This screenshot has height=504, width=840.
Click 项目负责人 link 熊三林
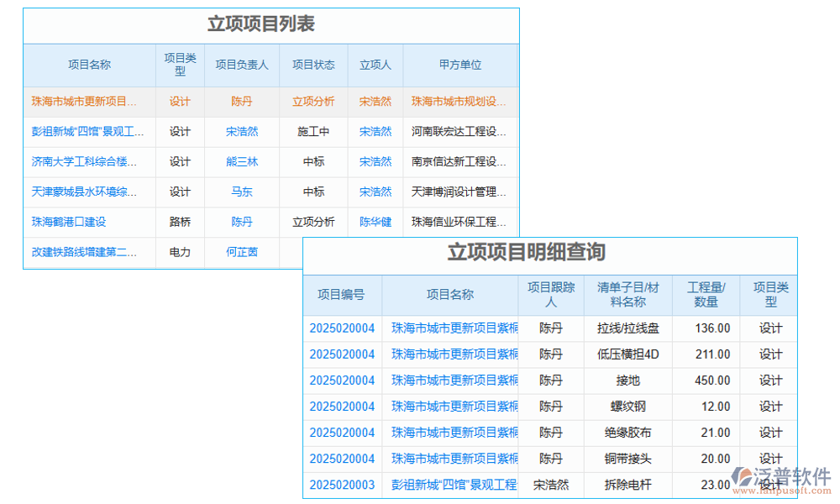(x=242, y=161)
